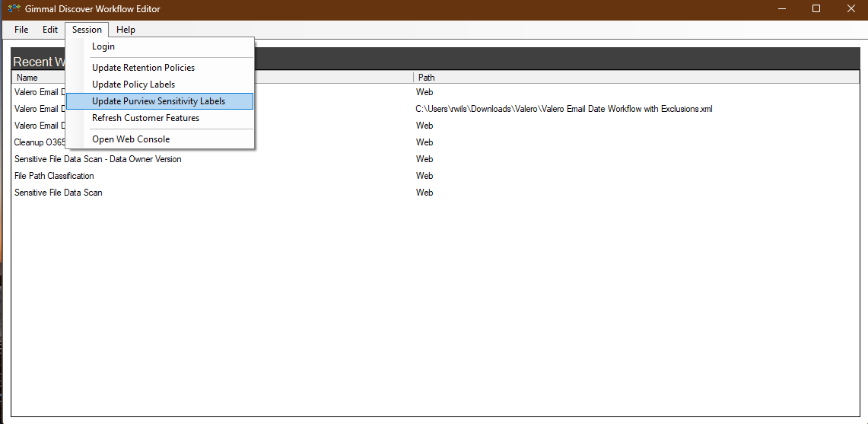868x424 pixels.
Task: Select Login from the Session menu
Action: 103,46
